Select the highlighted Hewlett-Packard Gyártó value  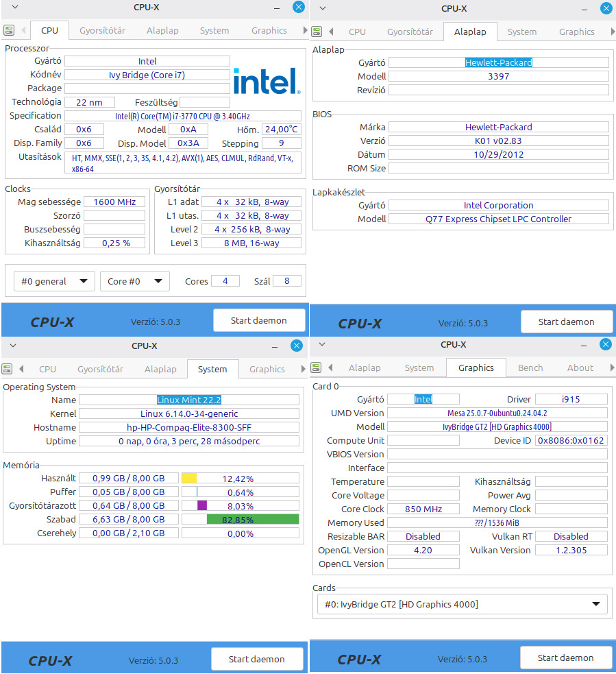tap(499, 63)
